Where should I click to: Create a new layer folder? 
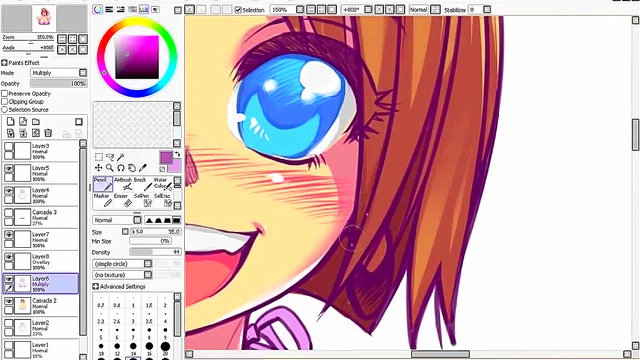(x=36, y=122)
